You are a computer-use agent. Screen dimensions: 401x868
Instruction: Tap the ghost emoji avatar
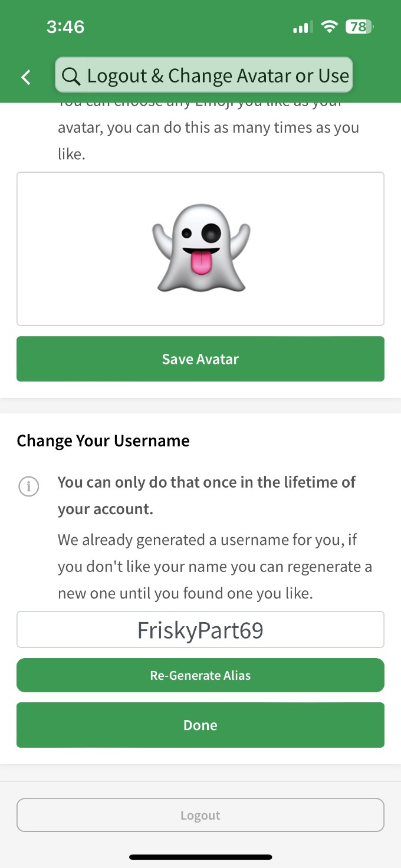(x=200, y=248)
